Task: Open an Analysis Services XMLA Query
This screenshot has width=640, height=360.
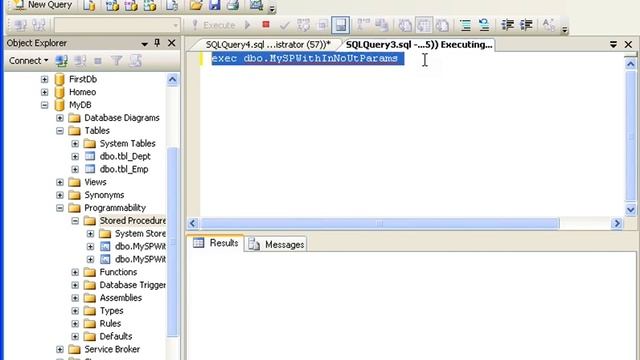Action: tap(150, 5)
